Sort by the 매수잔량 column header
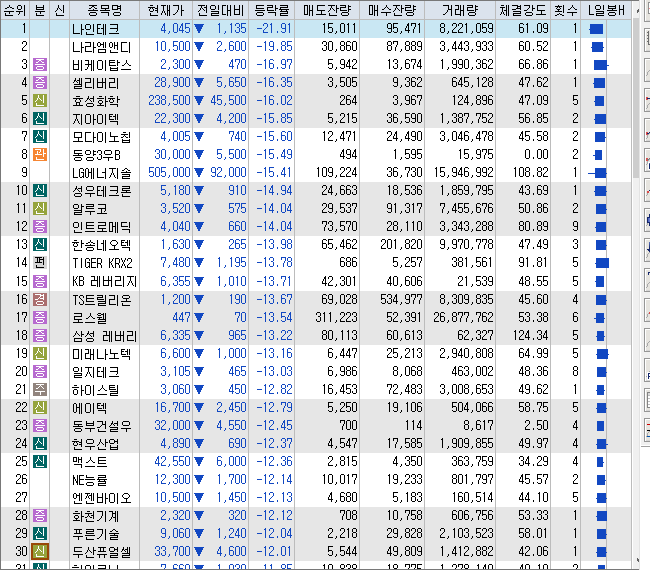This screenshot has width=650, height=570. pos(392,10)
